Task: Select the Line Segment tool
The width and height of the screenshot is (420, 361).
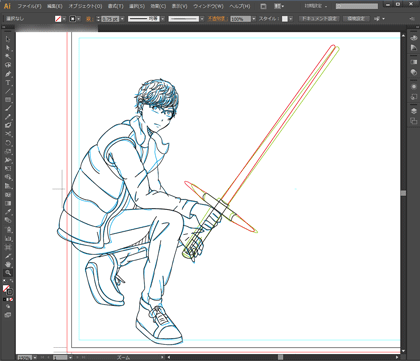Action: coord(8,91)
